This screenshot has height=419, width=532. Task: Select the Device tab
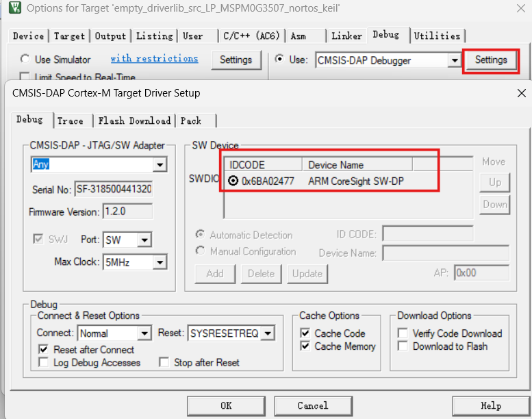coord(29,36)
